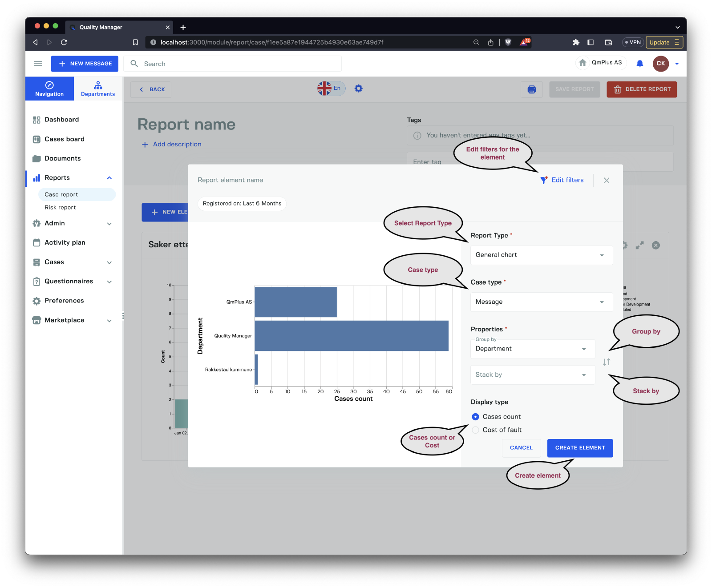Open report settings gear icon
The width and height of the screenshot is (712, 588).
[358, 89]
